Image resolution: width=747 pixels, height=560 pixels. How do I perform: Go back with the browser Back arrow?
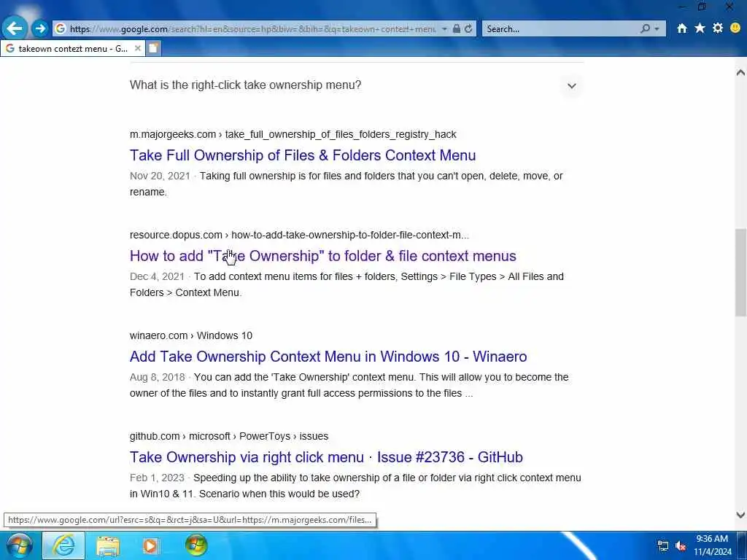coord(15,28)
